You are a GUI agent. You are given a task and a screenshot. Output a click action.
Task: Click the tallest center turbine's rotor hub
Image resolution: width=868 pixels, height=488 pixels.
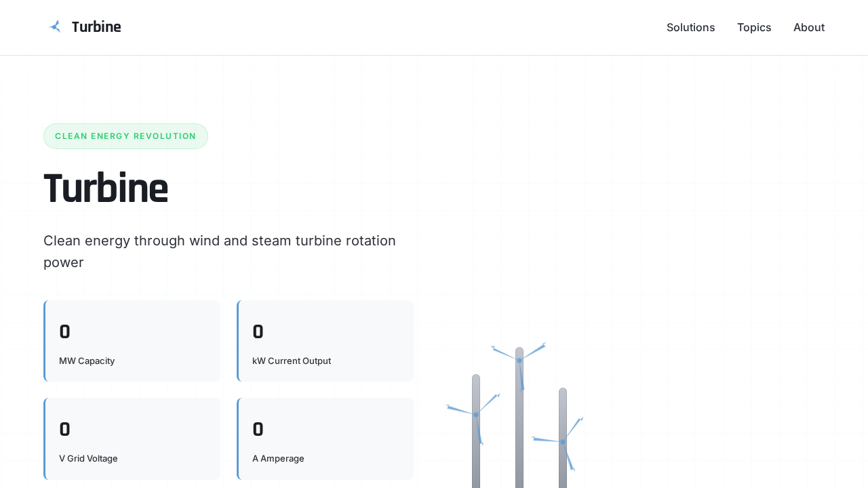pos(519,361)
